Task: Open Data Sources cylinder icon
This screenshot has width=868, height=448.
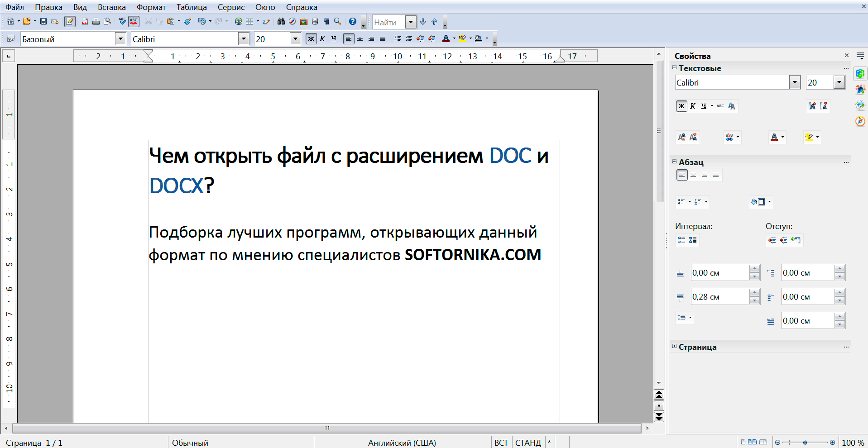Action: click(x=315, y=21)
